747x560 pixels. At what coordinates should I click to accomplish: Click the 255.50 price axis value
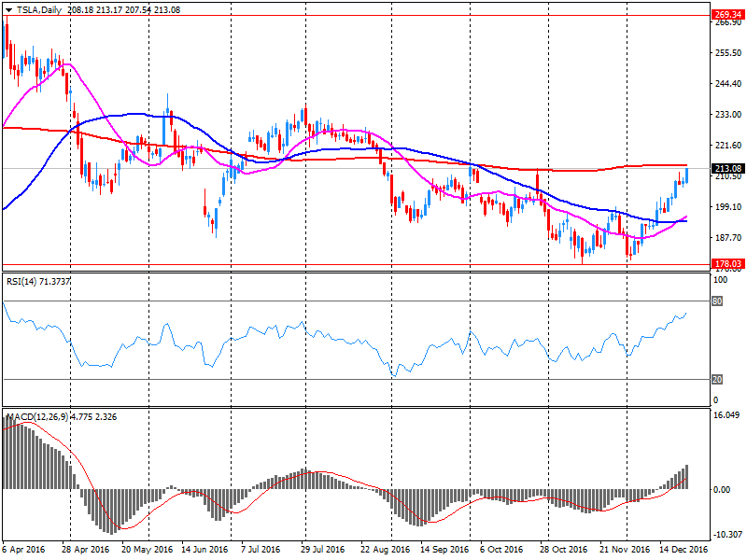tap(726, 53)
